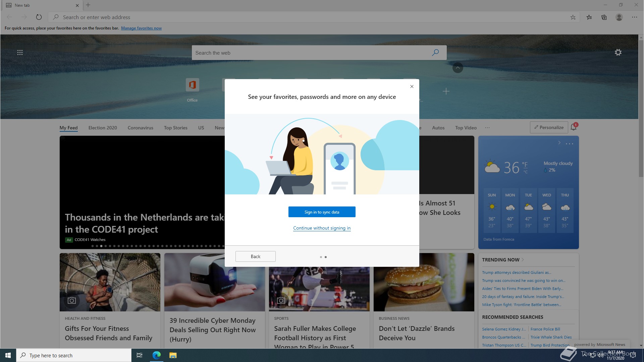Open Settings and more ellipsis menu
The height and width of the screenshot is (362, 644).
(635, 17)
